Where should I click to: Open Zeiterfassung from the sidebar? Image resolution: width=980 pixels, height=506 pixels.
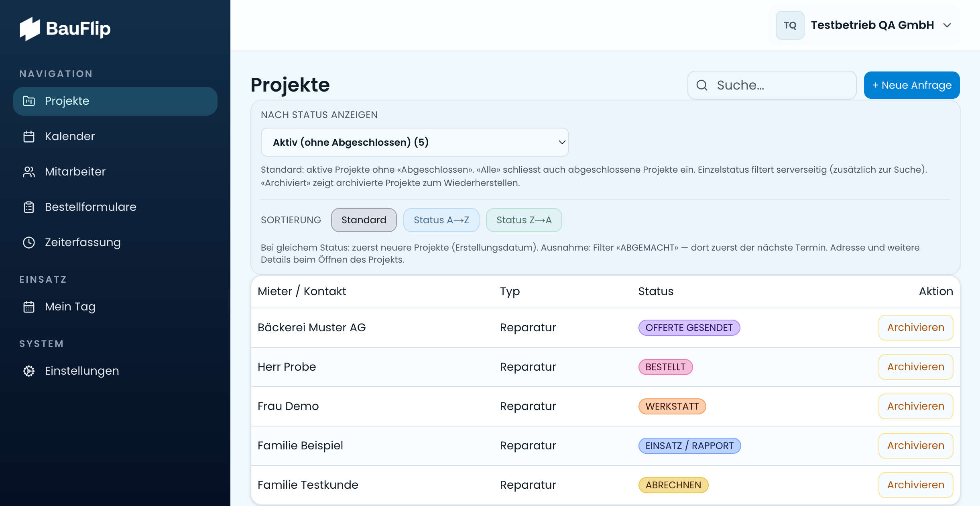(x=115, y=243)
